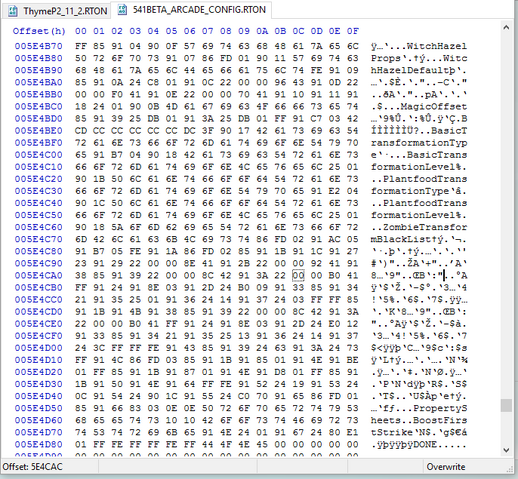Click the decoded text 'MagicOffset' in row 005E4BC0
The image size is (518, 479).
coord(434,107)
